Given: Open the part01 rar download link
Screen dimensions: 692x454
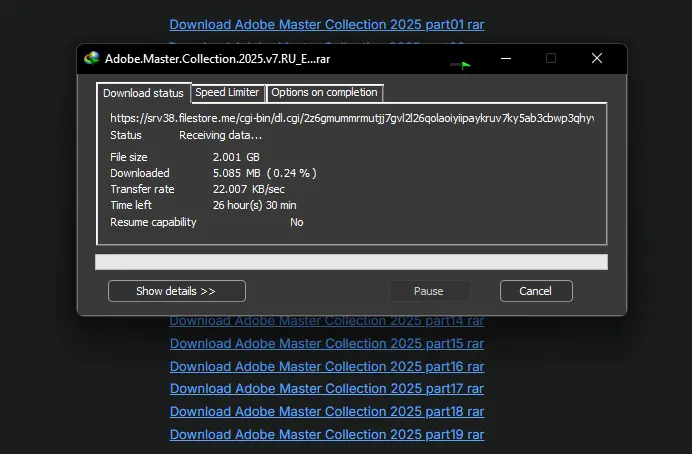Looking at the screenshot, I should 327,25.
